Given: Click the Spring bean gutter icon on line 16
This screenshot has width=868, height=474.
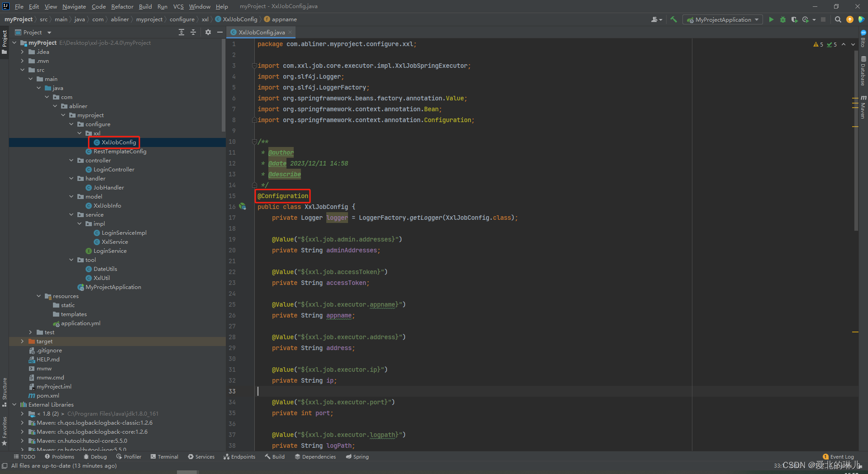Looking at the screenshot, I should pos(243,207).
